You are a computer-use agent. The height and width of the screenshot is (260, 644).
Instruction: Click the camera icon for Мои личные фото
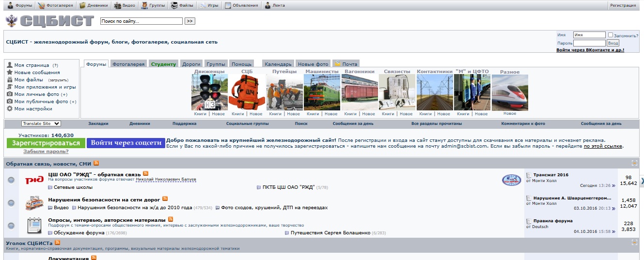pos(10,94)
